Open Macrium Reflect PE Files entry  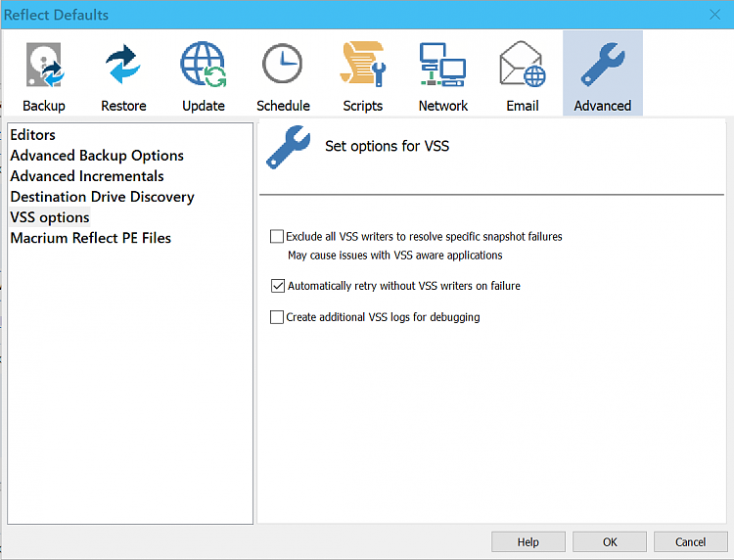tap(90, 238)
